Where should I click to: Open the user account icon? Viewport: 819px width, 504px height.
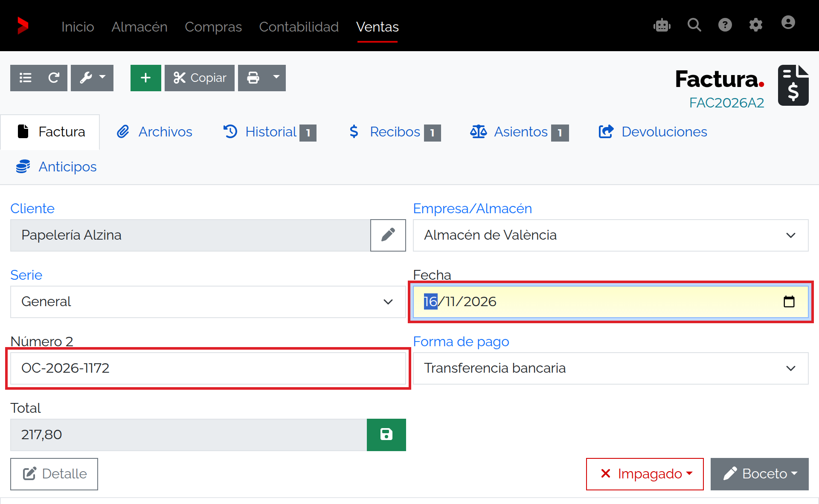(x=788, y=23)
